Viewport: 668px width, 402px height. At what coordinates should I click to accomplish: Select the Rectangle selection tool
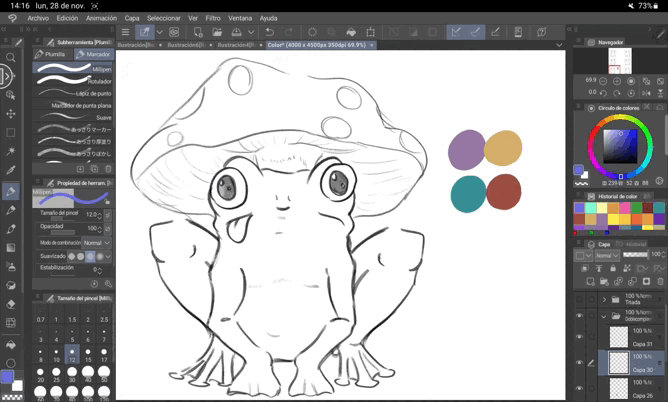pos(11,132)
